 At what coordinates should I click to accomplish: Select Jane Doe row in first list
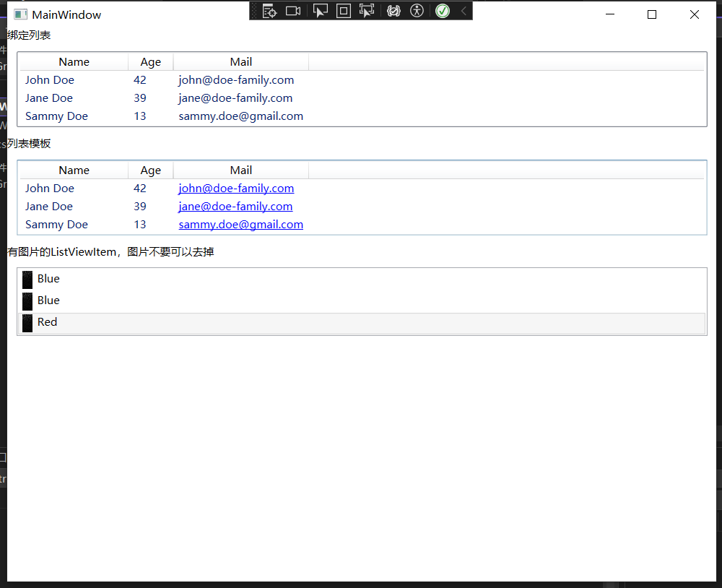[x=362, y=98]
